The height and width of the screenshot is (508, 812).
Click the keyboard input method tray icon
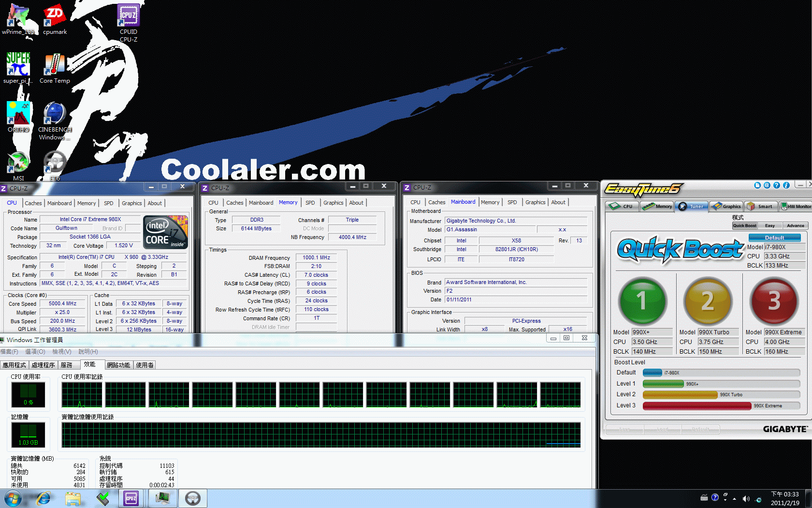pyautogui.click(x=704, y=497)
